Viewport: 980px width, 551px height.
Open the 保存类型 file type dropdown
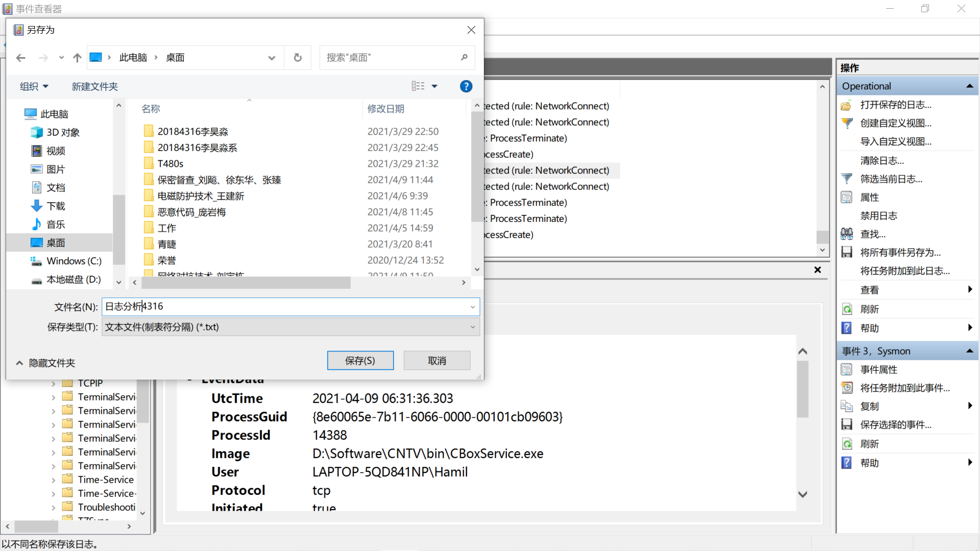[290, 327]
